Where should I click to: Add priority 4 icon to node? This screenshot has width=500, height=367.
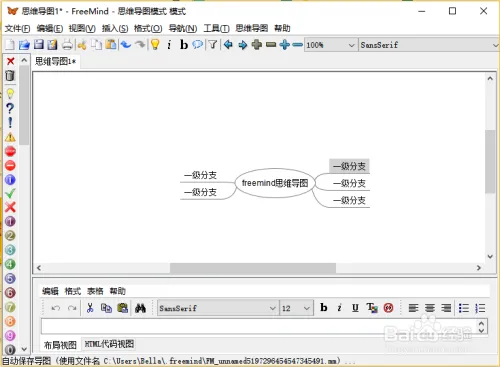coord(10,264)
